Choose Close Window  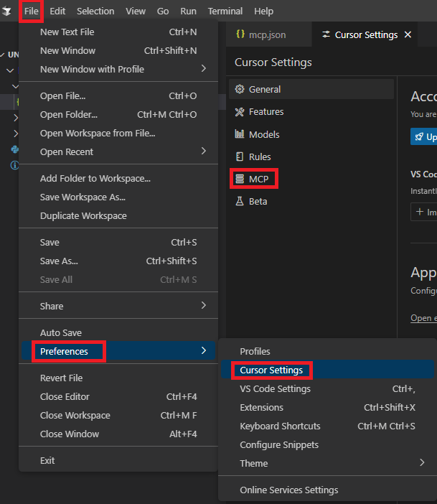tap(118, 434)
